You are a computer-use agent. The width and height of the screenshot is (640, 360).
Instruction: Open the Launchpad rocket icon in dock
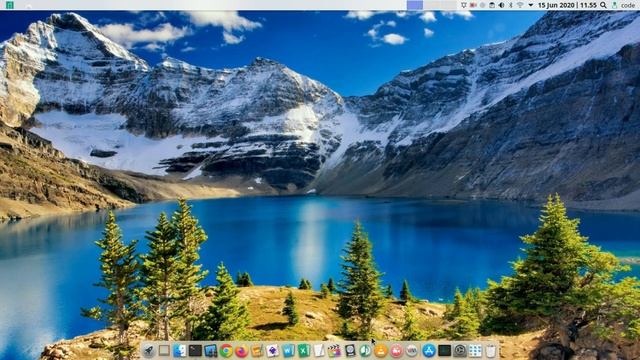(x=149, y=350)
